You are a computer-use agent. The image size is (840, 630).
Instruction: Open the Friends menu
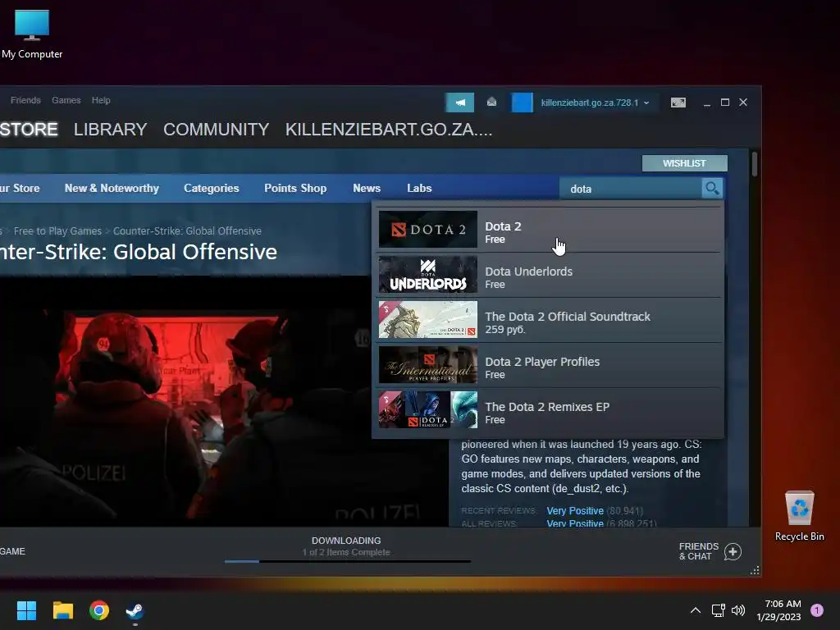(25, 100)
